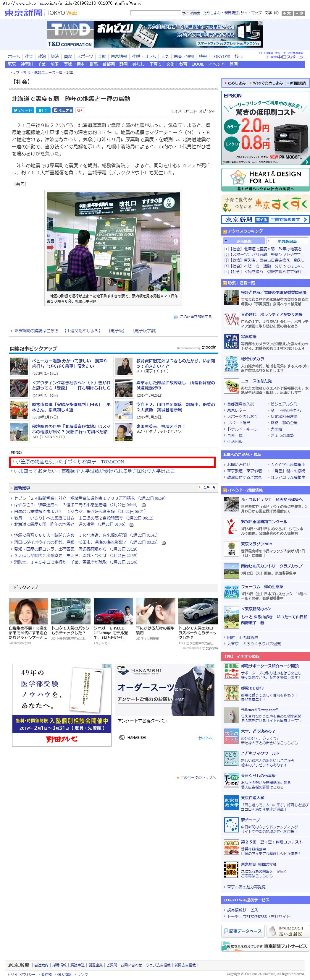Screen dimensions: 310x980
Task: Open the 都電 DE 俳句 icon
Action: [231, 694]
